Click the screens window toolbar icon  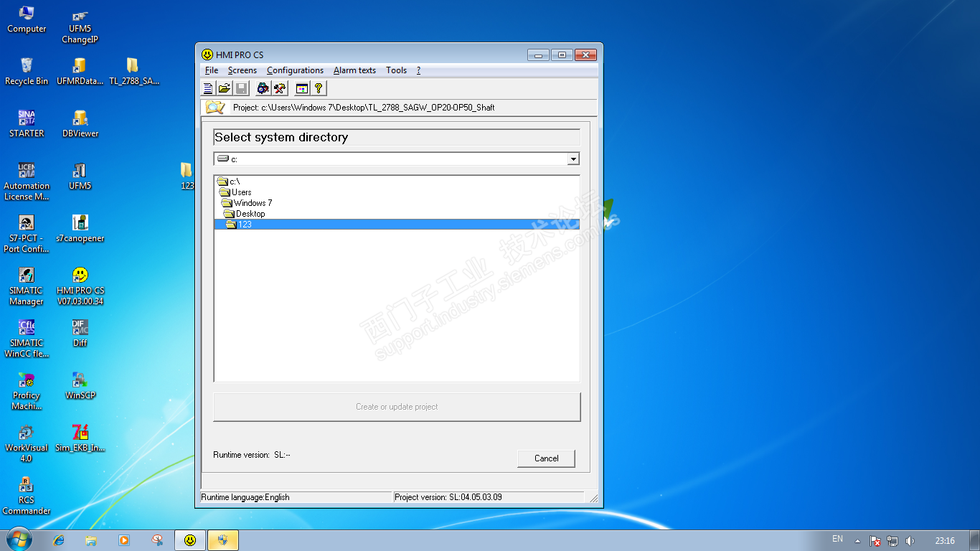coord(302,88)
